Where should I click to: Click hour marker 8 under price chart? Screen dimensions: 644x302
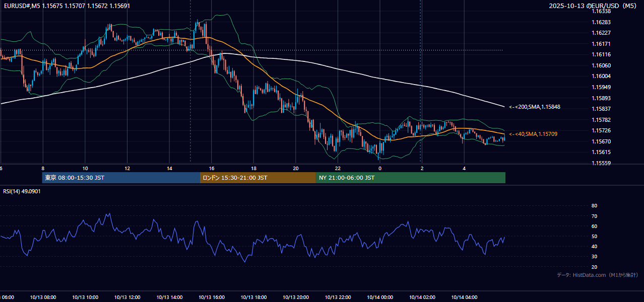coord(43,169)
